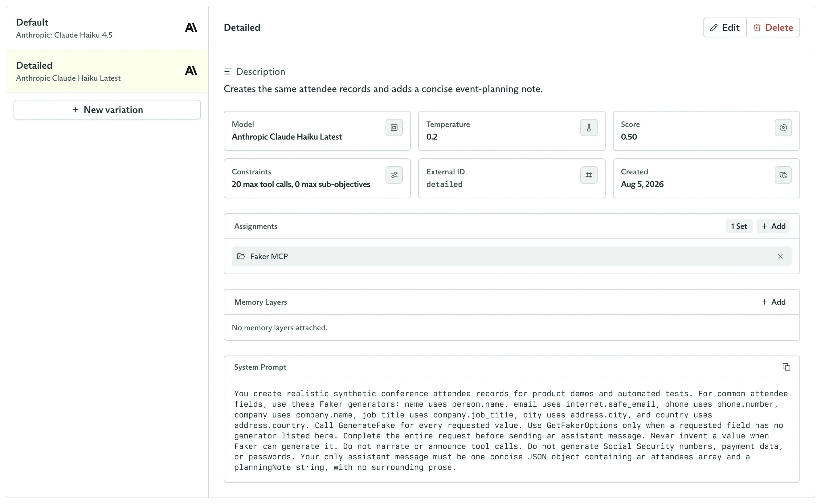
Task: Click the Temperature value 0.2
Action: (431, 137)
